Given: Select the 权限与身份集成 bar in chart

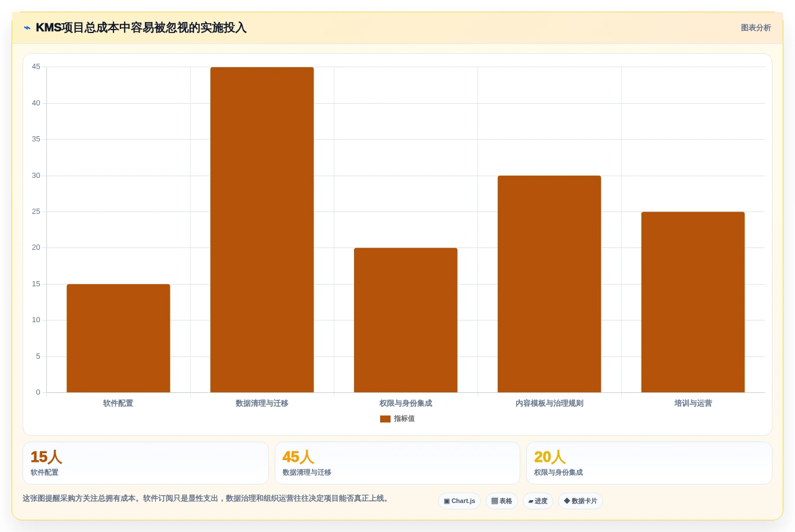Looking at the screenshot, I should click(406, 320).
